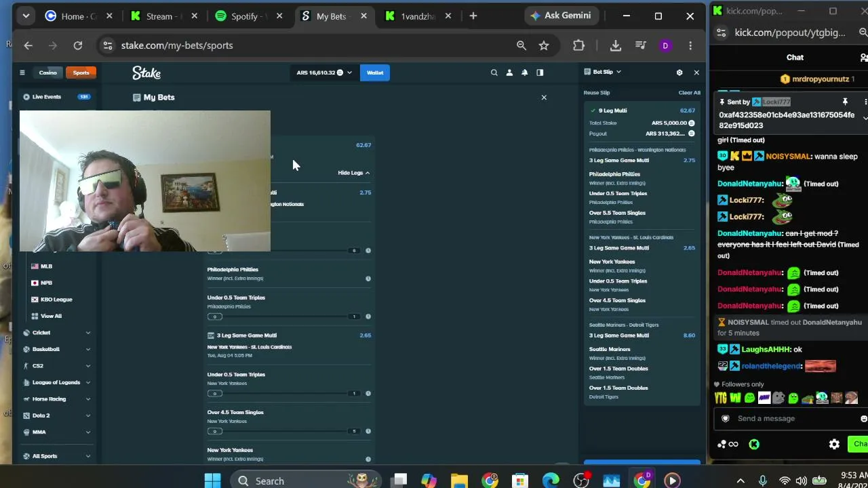Select the Casino tab on Stake

point(47,73)
